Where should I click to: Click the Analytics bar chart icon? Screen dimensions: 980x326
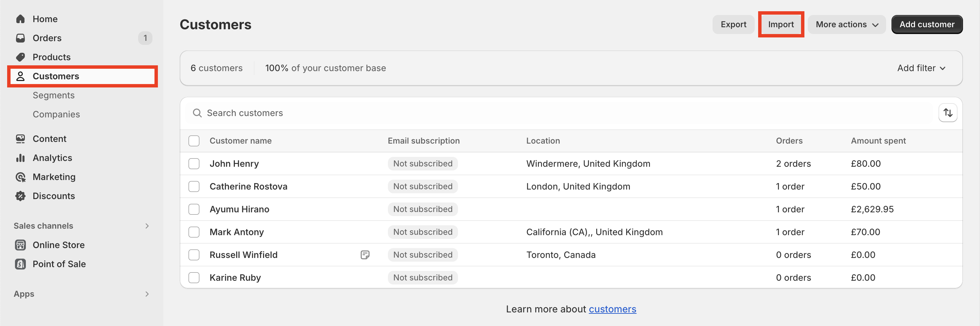[20, 158]
